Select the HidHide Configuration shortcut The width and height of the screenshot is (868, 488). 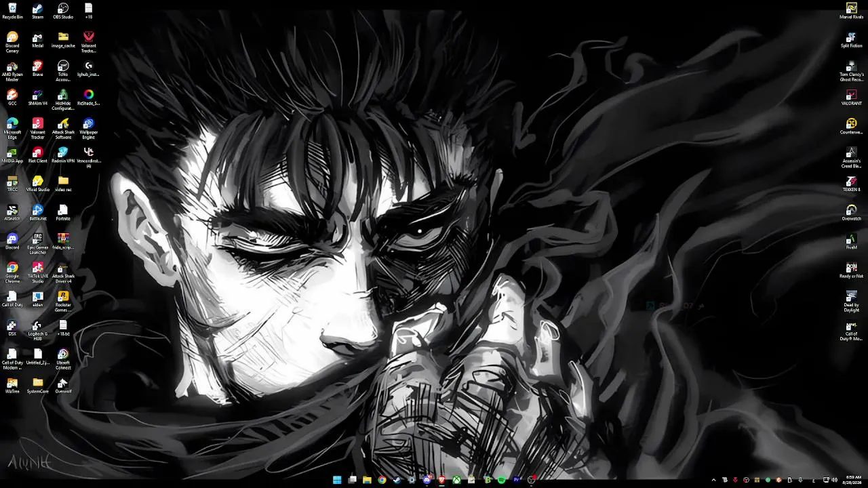(x=63, y=100)
